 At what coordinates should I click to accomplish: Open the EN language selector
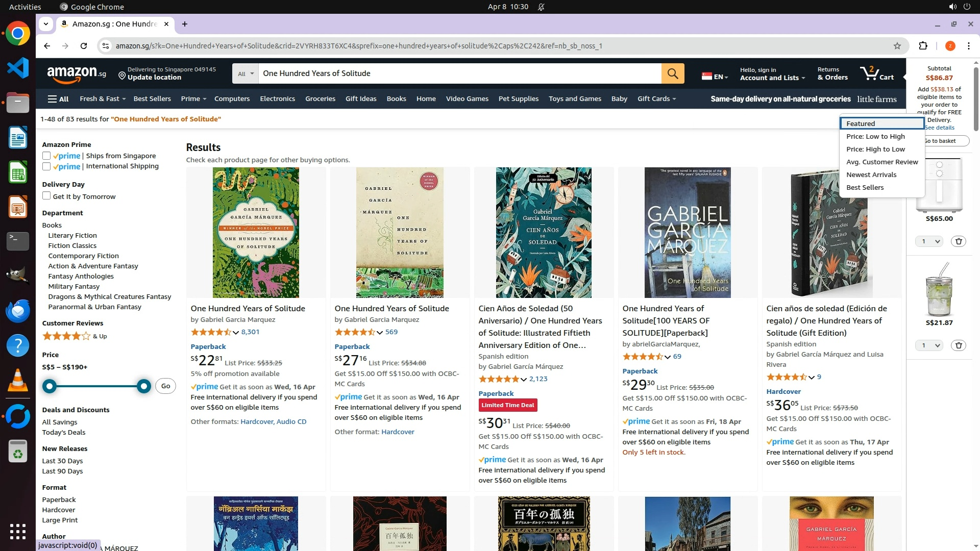(x=715, y=77)
